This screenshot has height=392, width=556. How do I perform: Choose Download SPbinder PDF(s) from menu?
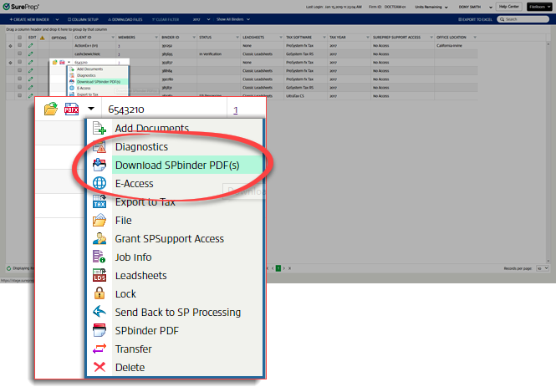[176, 165]
